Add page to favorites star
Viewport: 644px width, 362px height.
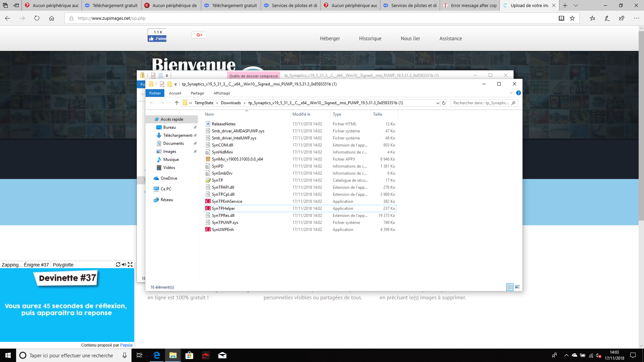click(572, 18)
